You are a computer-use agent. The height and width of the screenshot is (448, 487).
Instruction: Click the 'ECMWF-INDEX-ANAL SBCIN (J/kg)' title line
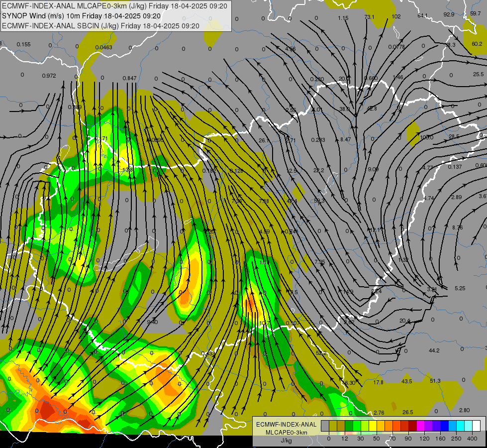[61, 26]
